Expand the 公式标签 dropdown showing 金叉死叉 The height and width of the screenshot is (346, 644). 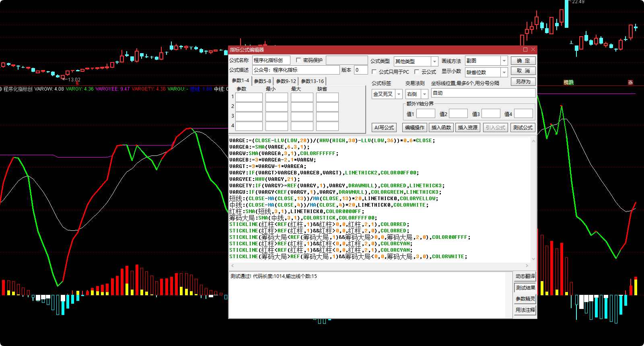pos(399,94)
